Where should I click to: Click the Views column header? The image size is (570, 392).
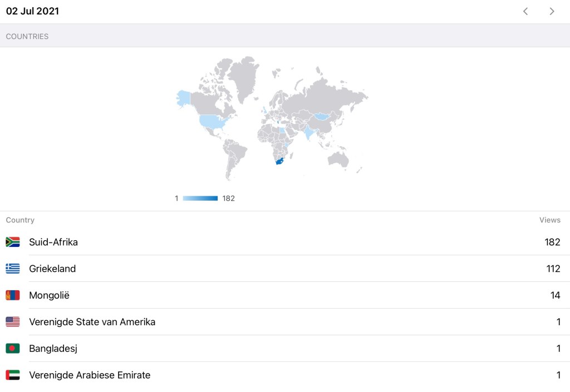pos(549,220)
